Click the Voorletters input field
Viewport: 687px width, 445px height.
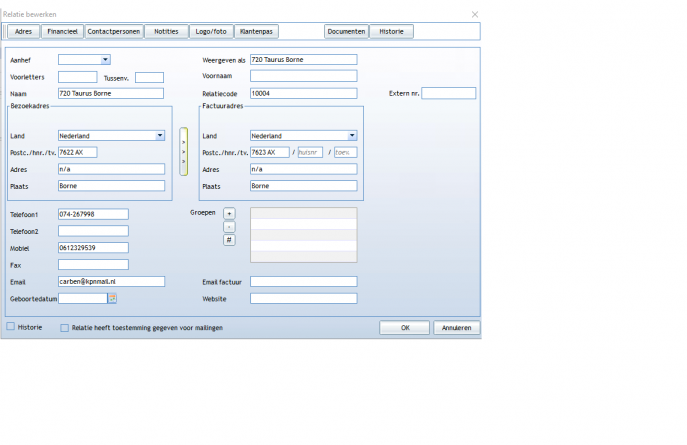click(x=78, y=77)
